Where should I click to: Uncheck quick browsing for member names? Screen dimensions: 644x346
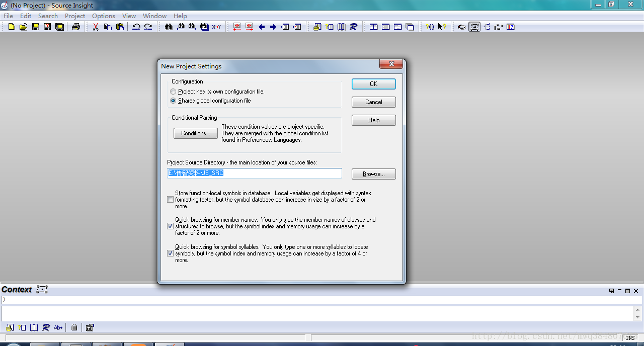tap(171, 226)
